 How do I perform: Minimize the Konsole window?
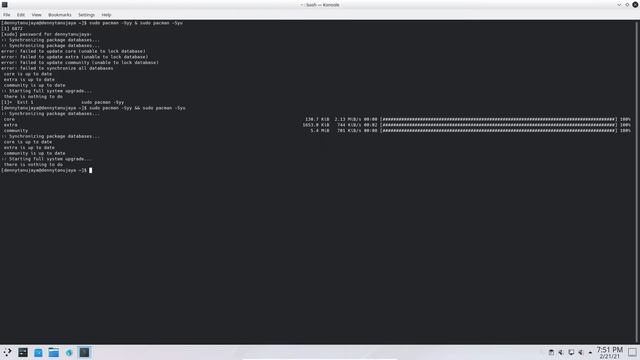619,4
